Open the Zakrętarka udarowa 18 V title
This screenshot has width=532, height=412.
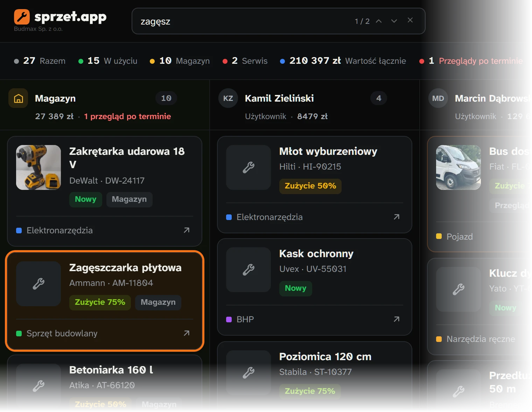[127, 158]
